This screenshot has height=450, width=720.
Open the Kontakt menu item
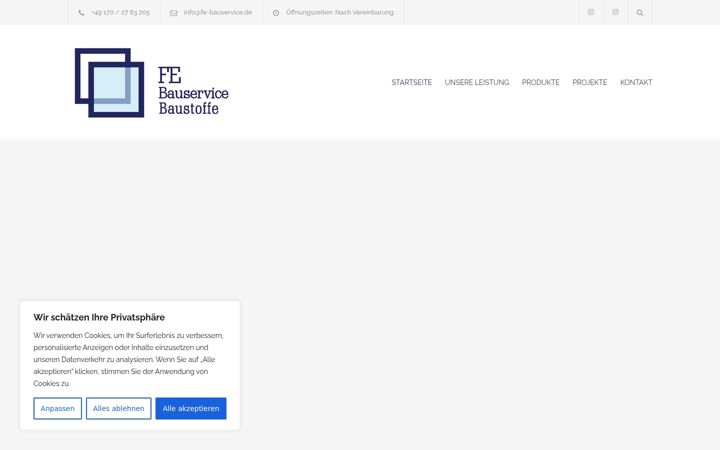pyautogui.click(x=636, y=82)
